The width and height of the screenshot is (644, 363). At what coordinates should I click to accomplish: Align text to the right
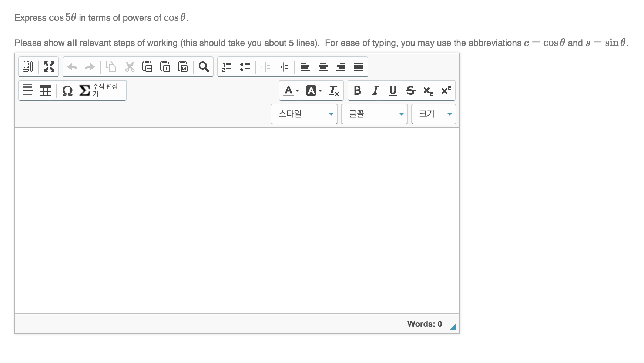(341, 67)
